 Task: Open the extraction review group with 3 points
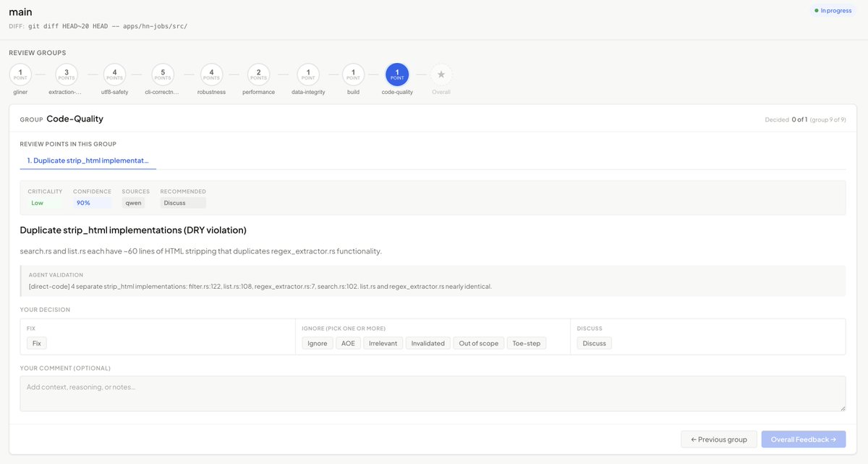66,74
